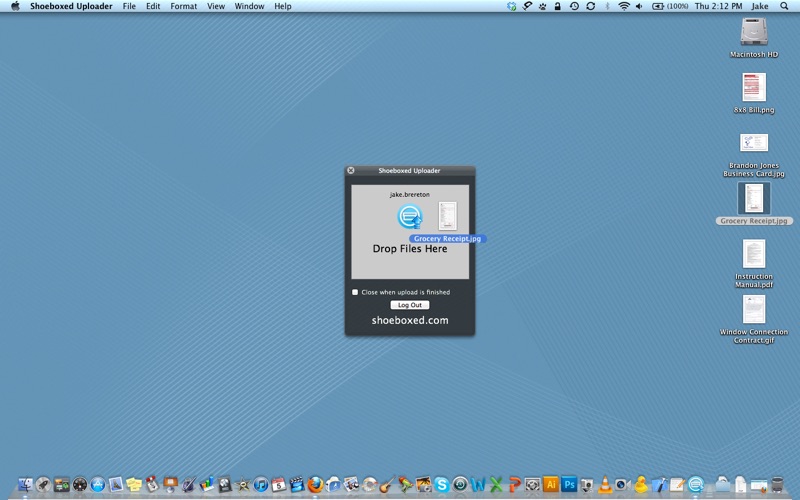
Task: Open Shoeboxed Uploader from the Dock
Action: click(695, 484)
